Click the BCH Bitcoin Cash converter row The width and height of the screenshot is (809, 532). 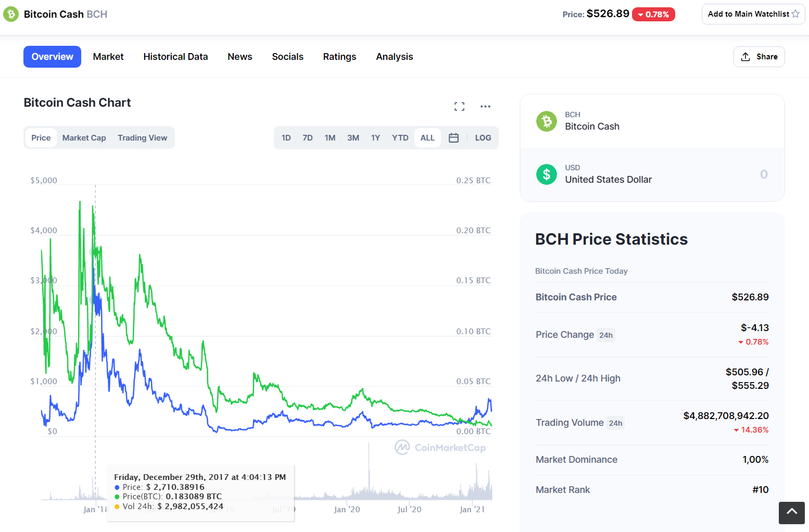pos(652,121)
